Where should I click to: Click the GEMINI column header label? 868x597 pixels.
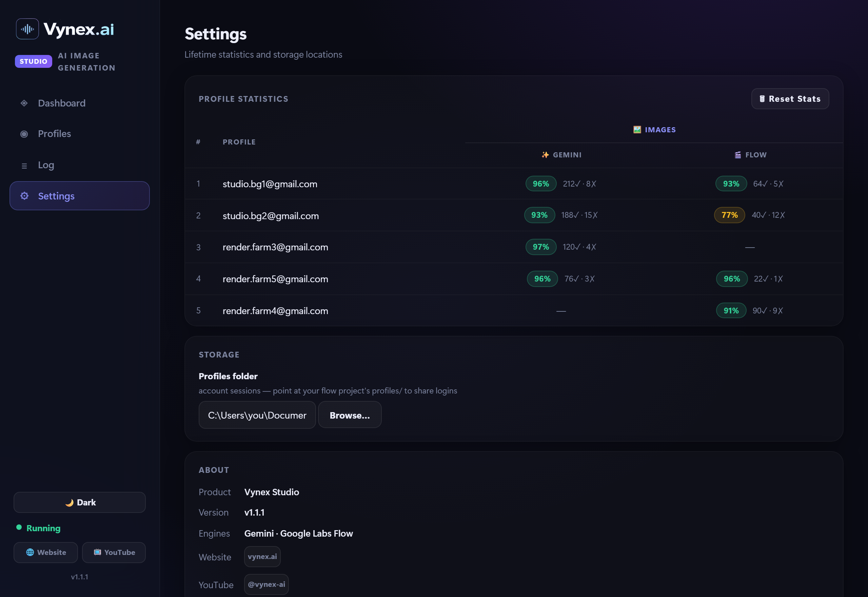coord(567,155)
